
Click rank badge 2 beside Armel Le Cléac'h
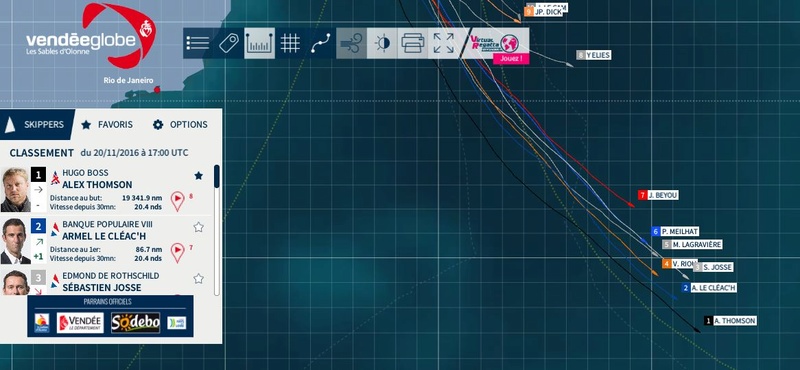point(38,226)
